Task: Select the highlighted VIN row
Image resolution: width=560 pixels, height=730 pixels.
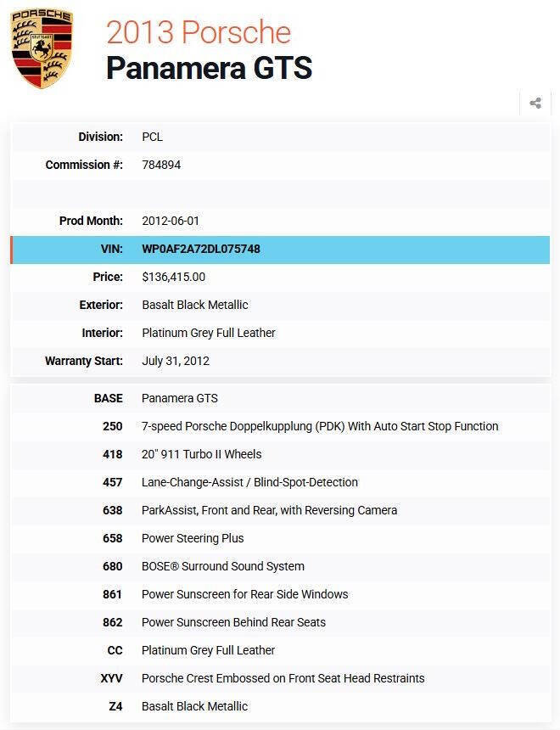Action: [280, 250]
